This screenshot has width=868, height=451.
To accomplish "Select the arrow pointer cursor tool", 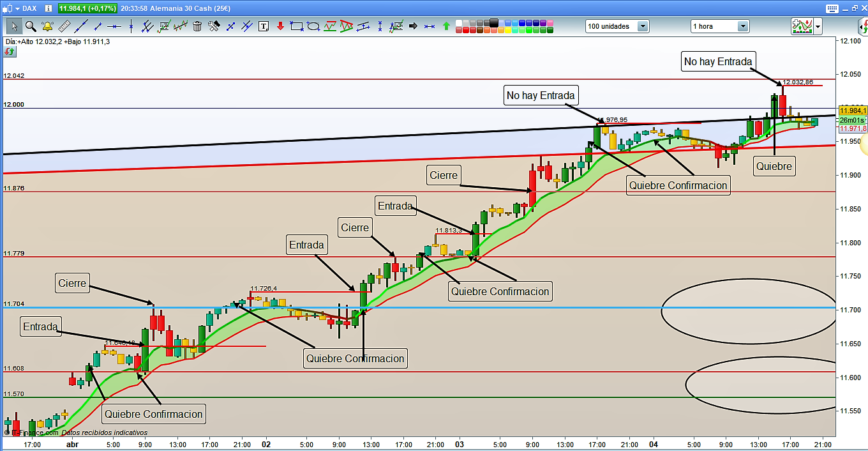I will pyautogui.click(x=14, y=26).
